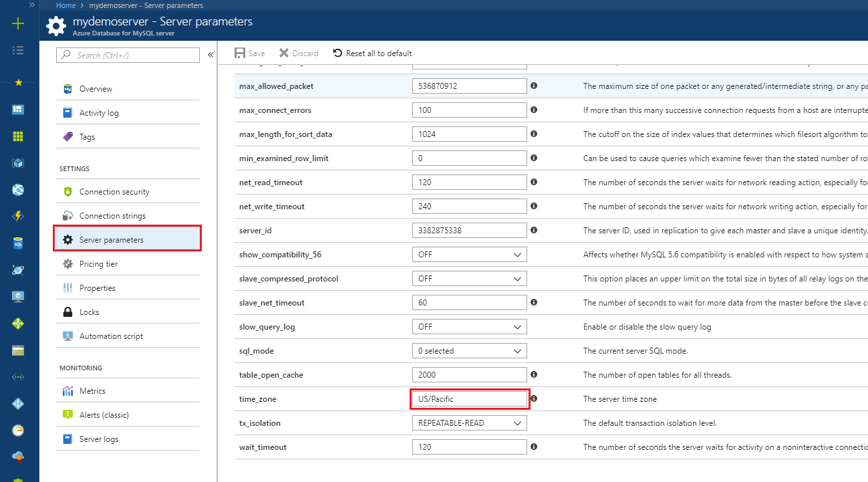Screen dimensions: 868x482
Task: Click the slave_net_timeout value field
Action: pos(470,303)
